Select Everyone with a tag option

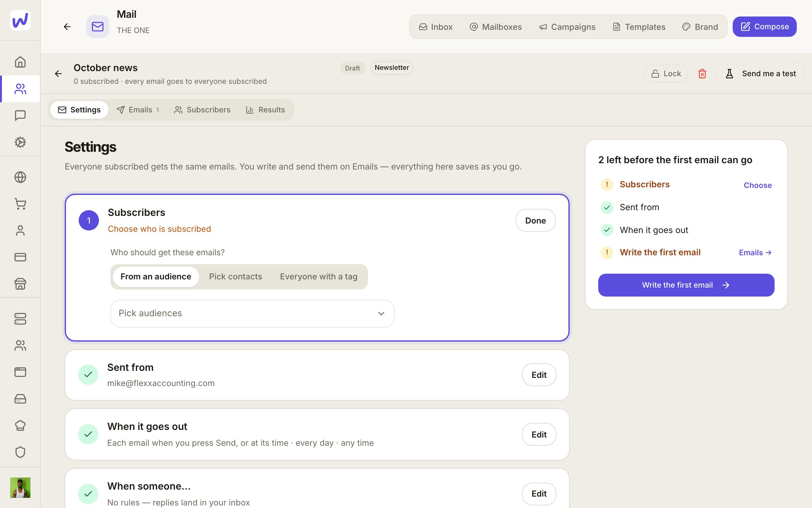(x=318, y=277)
